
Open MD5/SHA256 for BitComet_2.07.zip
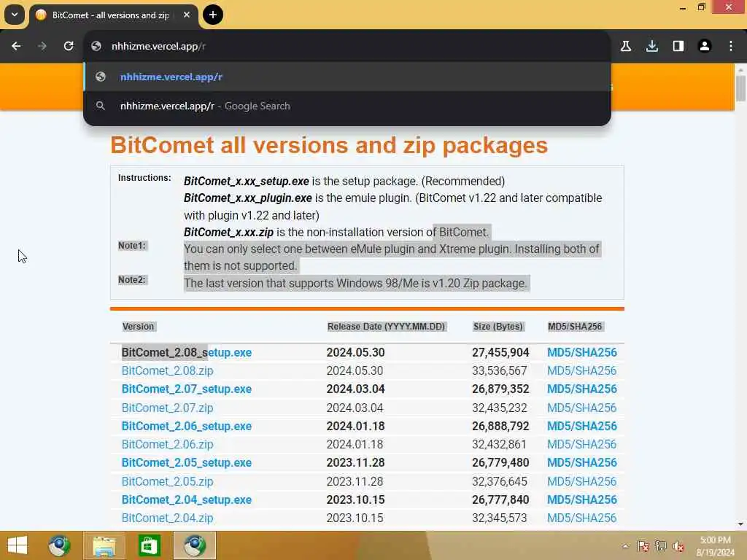pyautogui.click(x=581, y=408)
